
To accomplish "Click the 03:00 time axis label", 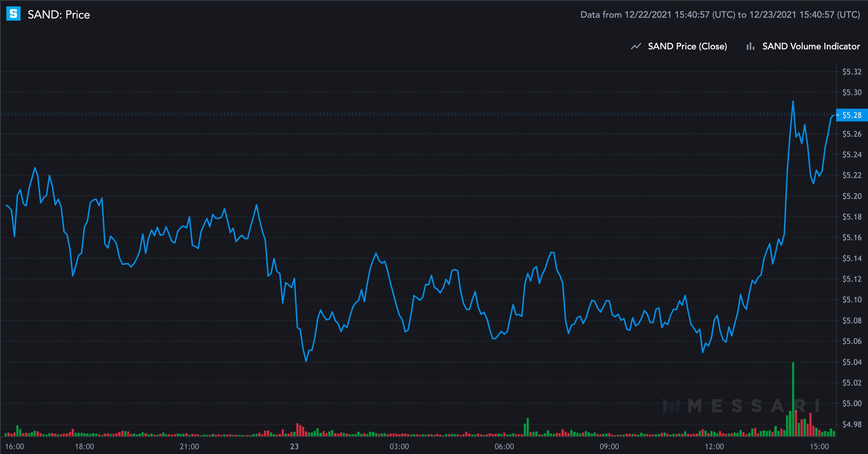I will pyautogui.click(x=399, y=447).
